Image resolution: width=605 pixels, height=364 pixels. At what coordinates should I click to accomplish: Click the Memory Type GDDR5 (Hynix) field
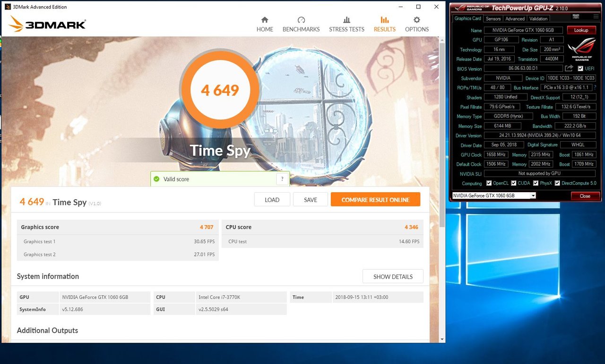click(x=509, y=116)
